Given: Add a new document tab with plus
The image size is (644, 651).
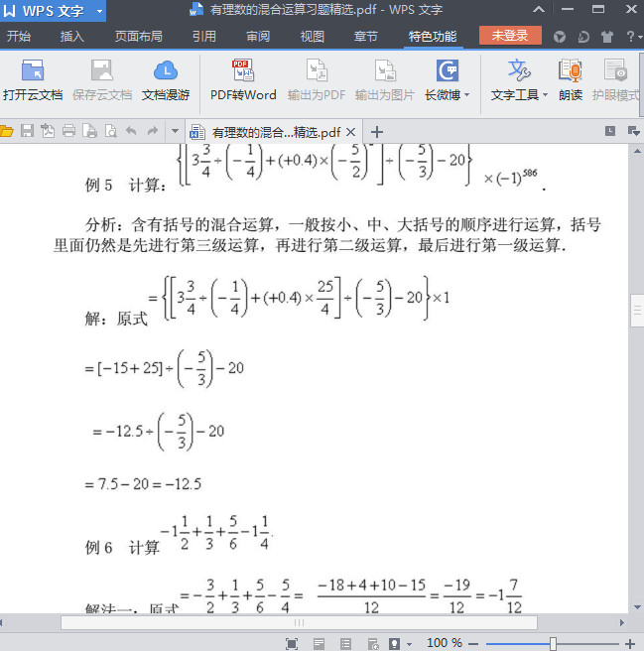Looking at the screenshot, I should (x=377, y=132).
